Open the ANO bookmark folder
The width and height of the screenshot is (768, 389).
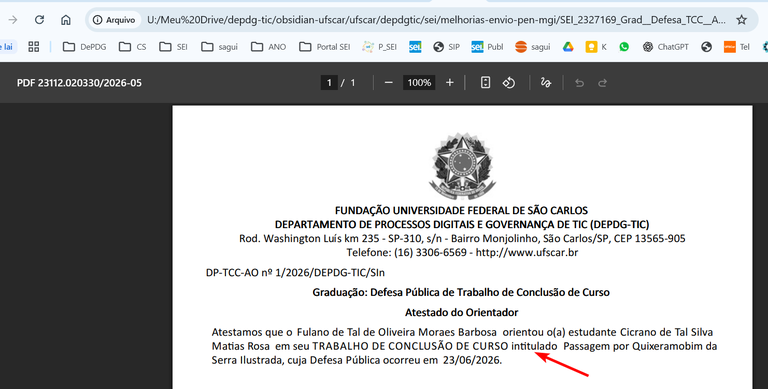(268, 47)
